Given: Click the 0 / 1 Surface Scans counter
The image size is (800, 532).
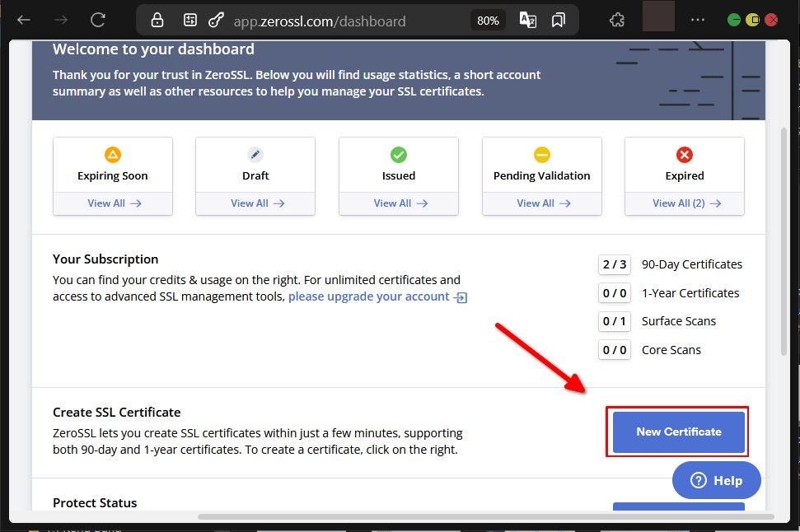Looking at the screenshot, I should point(615,321).
